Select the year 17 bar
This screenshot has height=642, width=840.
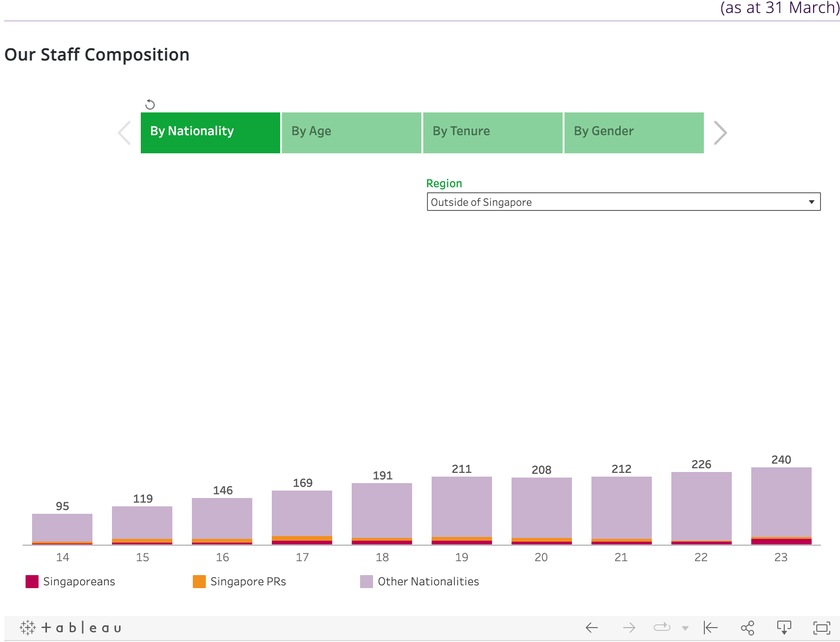302,518
